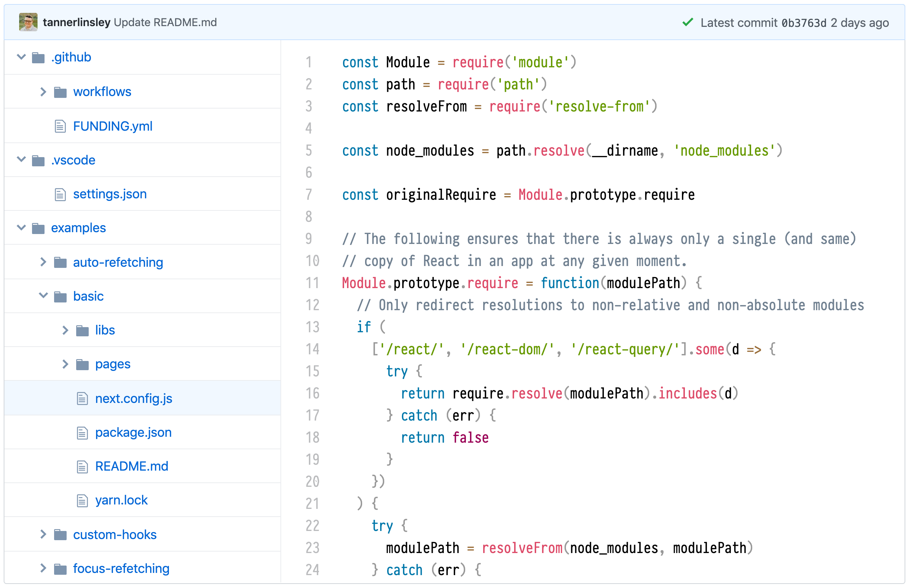Collapse the .vscode folder chevron
Screen dimensions: 909x588
click(21, 159)
